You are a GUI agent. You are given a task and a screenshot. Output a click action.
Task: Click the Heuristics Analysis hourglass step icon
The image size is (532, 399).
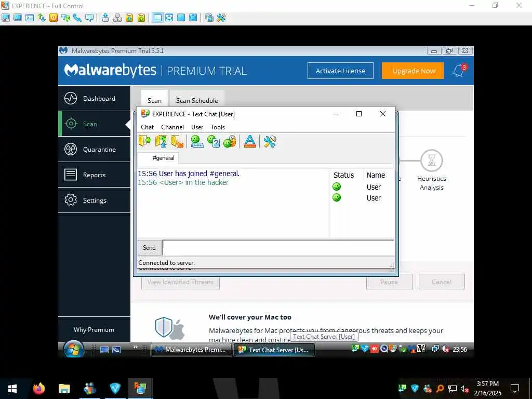click(x=432, y=160)
